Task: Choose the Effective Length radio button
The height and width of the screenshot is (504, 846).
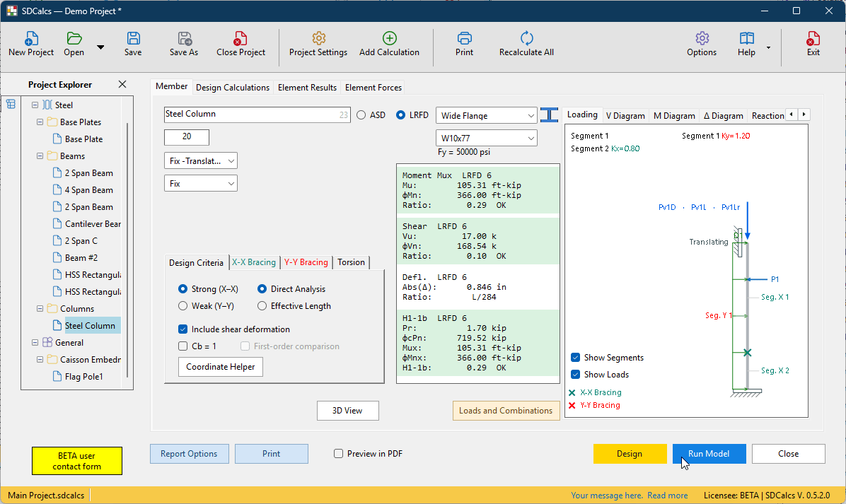Action: 262,305
